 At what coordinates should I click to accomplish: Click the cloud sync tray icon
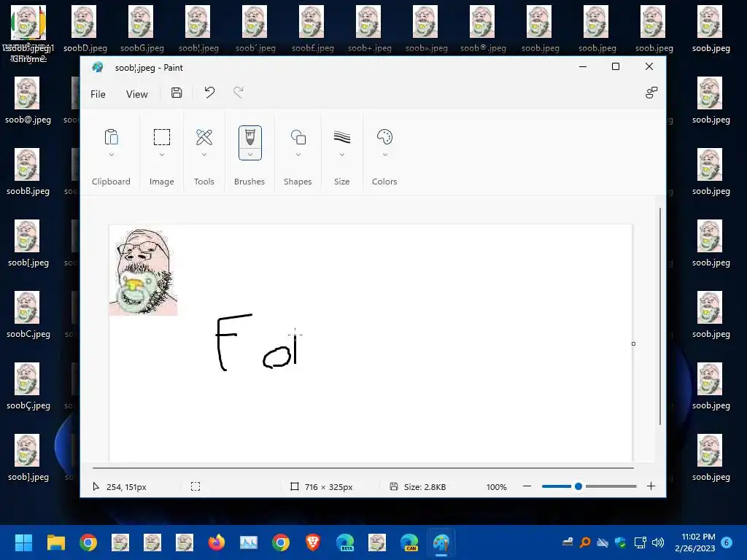coord(603,542)
